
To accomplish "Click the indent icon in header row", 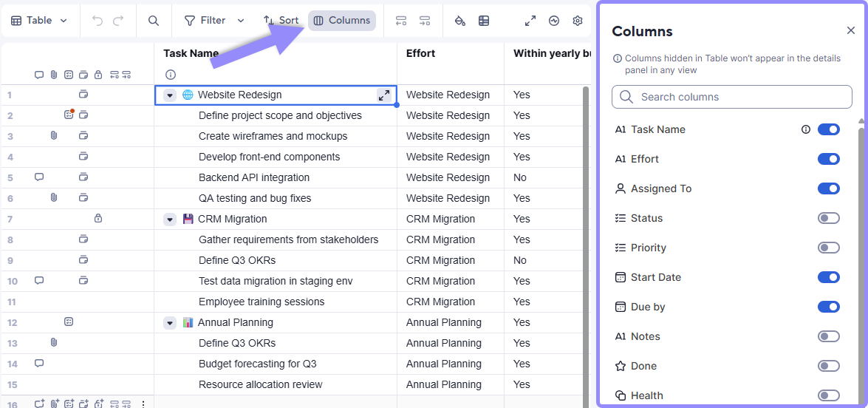I will (x=126, y=74).
